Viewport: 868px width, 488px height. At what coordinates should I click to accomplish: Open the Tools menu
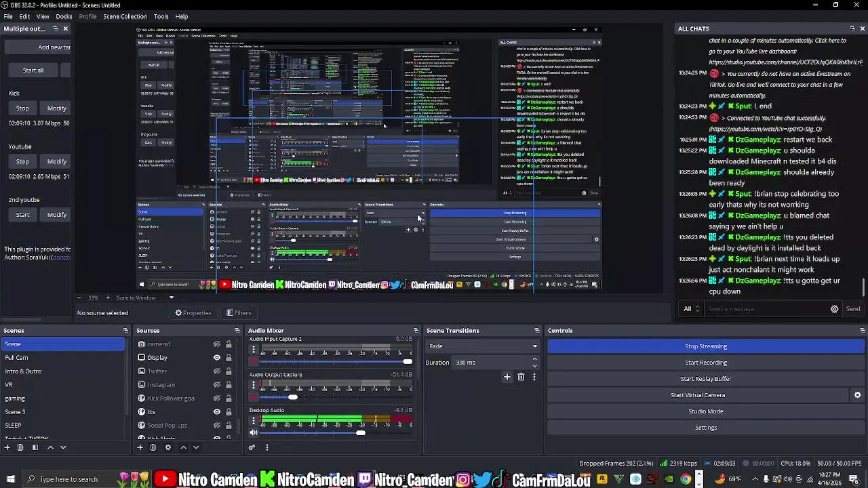pos(161,16)
